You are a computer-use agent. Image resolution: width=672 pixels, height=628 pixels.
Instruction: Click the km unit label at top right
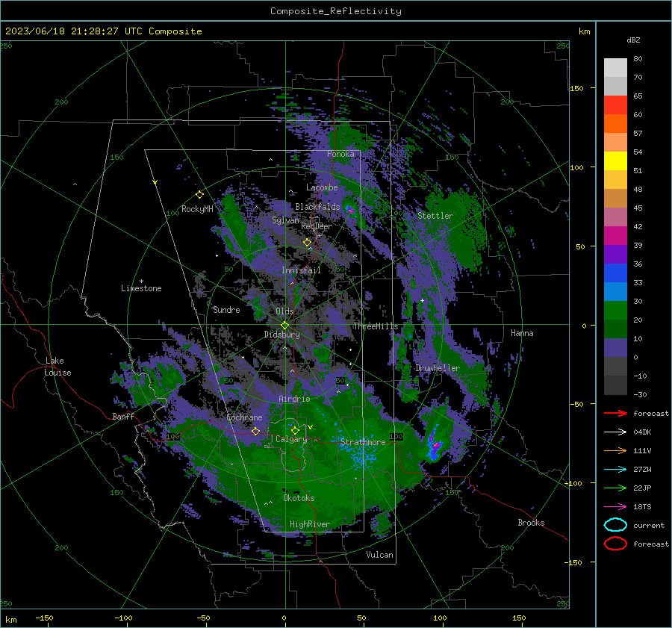(x=584, y=31)
